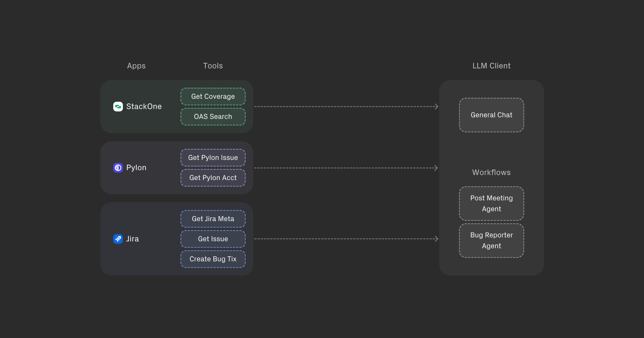Click the Pylon app icon
This screenshot has height=338, width=644.
[x=118, y=168]
